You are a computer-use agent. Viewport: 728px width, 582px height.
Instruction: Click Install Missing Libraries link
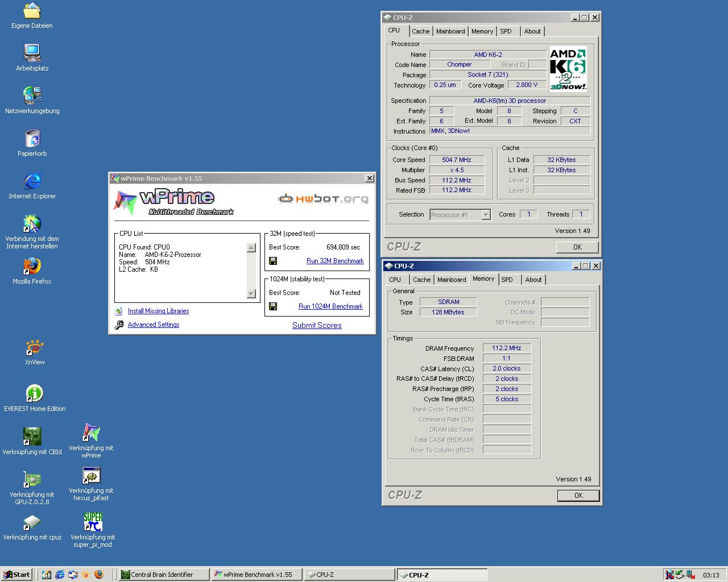click(x=158, y=311)
